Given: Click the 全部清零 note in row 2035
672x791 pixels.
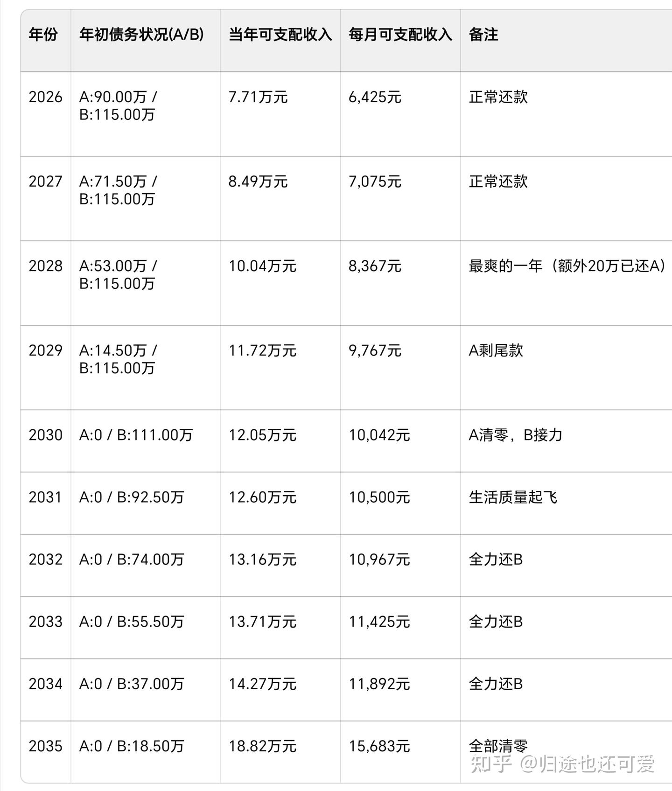Looking at the screenshot, I should (498, 746).
